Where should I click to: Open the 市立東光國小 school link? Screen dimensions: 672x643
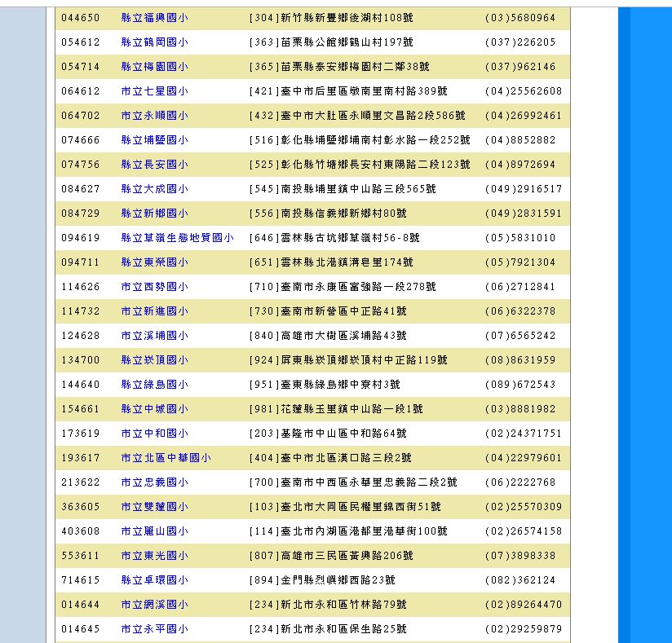(154, 556)
